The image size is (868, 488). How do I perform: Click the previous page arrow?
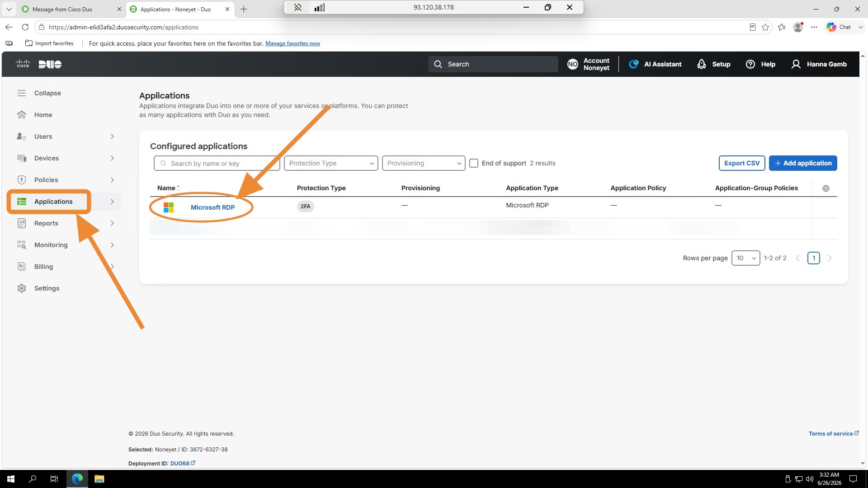coord(797,258)
